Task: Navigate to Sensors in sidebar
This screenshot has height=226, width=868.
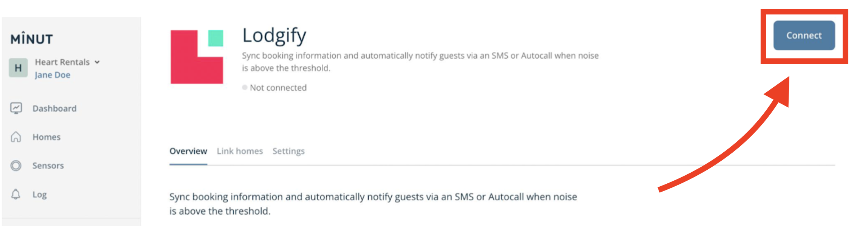Action: (x=48, y=166)
